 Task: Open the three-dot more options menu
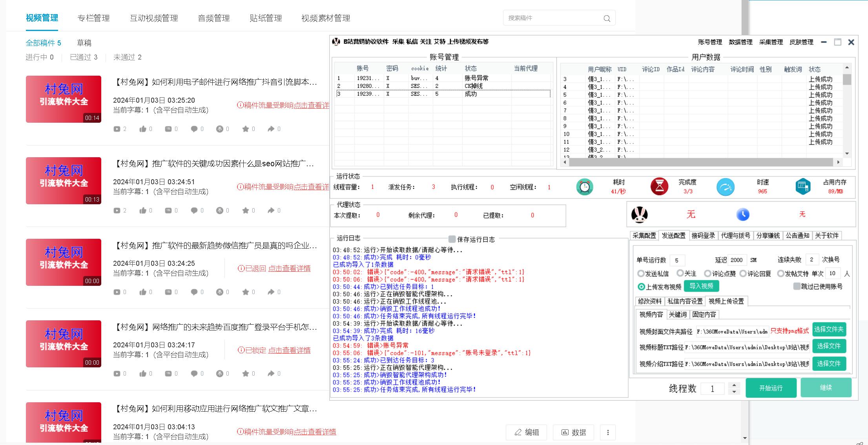point(608,432)
